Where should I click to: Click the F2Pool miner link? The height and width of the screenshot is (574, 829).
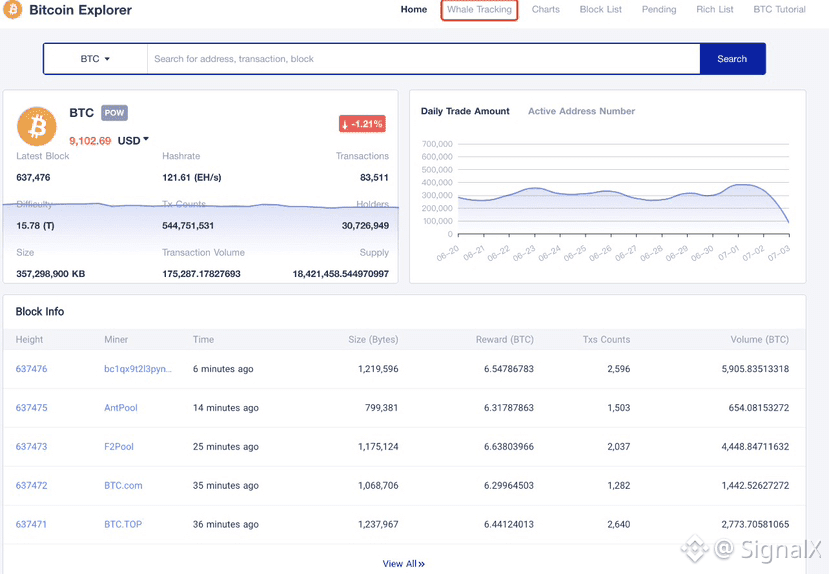point(117,447)
